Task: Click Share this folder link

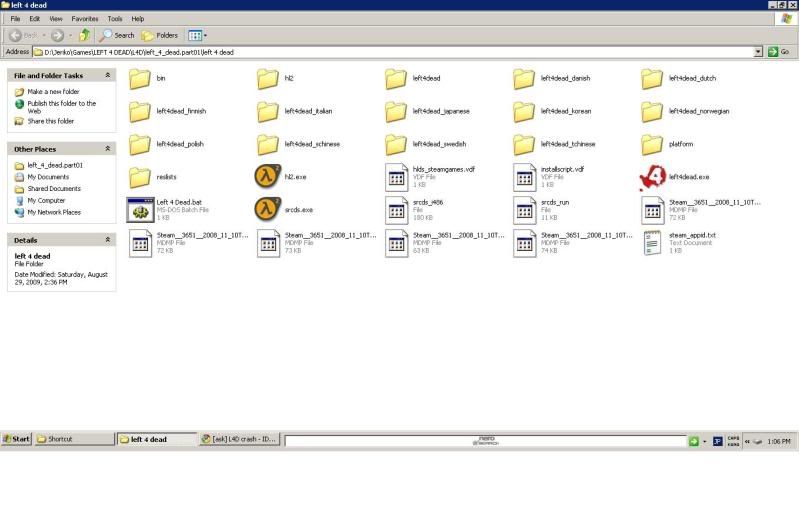Action: (x=50, y=121)
